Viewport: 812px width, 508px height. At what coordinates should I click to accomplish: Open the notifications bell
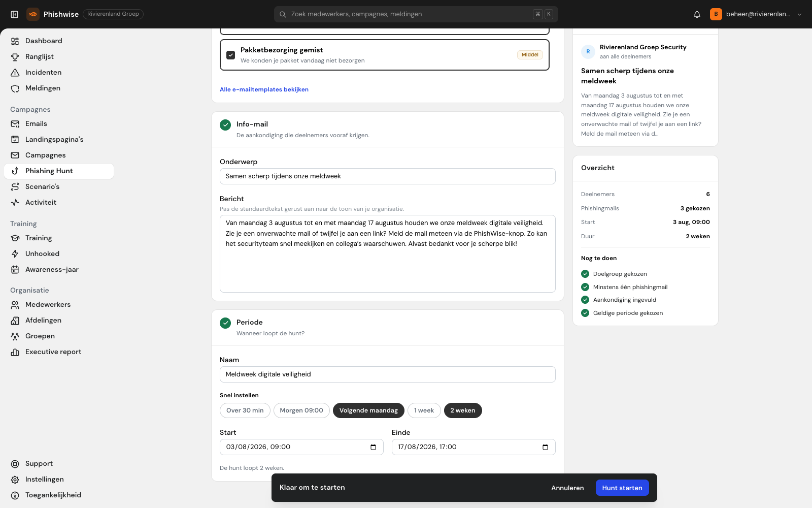(697, 14)
